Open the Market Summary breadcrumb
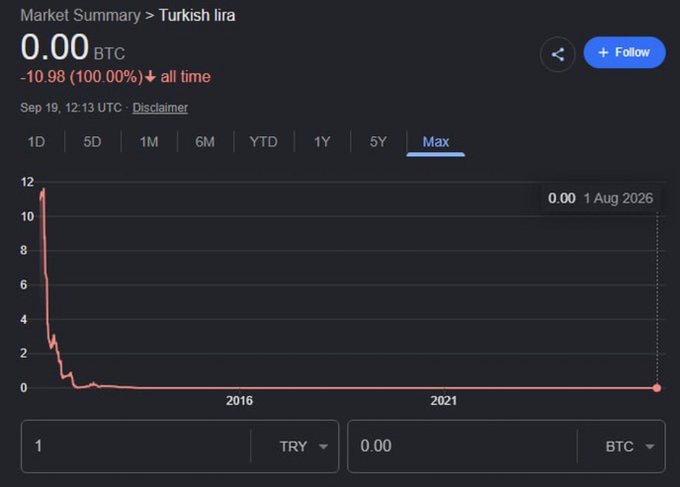Viewport: 680px width, 487px height. [80, 15]
